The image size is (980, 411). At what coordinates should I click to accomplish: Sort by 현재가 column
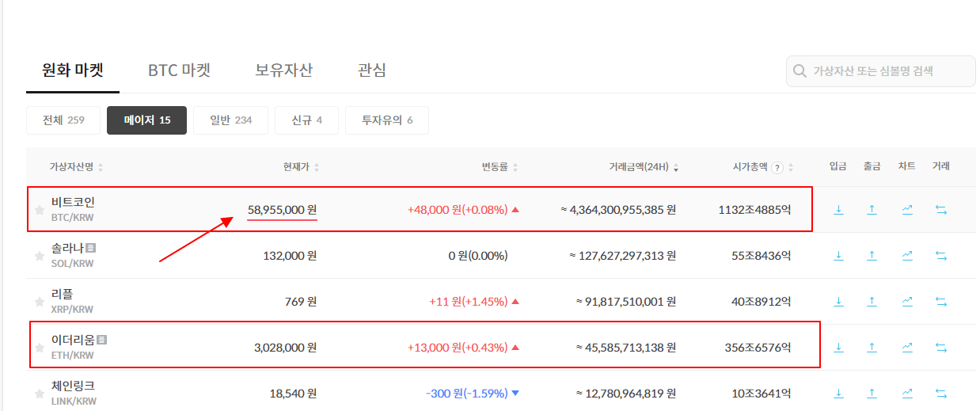point(301,167)
